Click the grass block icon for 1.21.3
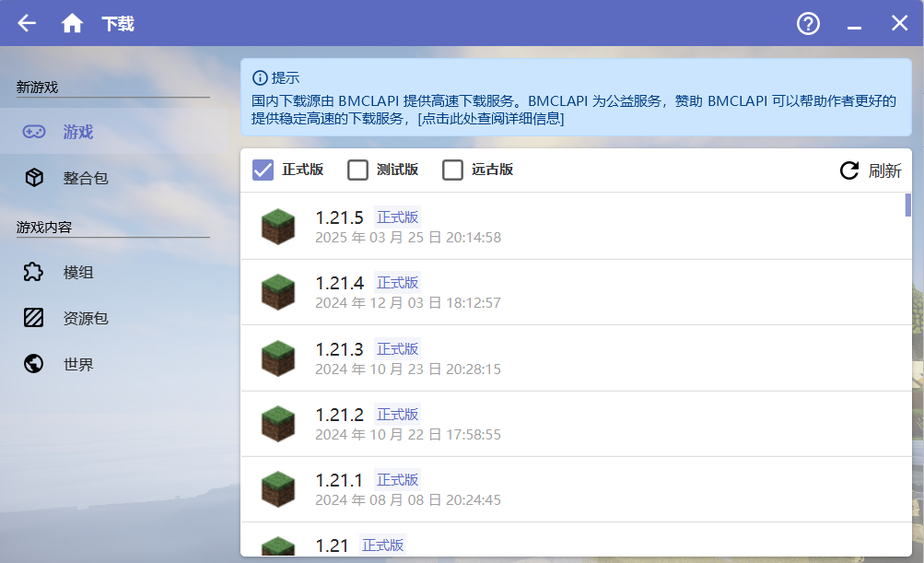Image resolution: width=924 pixels, height=563 pixels. 277,358
